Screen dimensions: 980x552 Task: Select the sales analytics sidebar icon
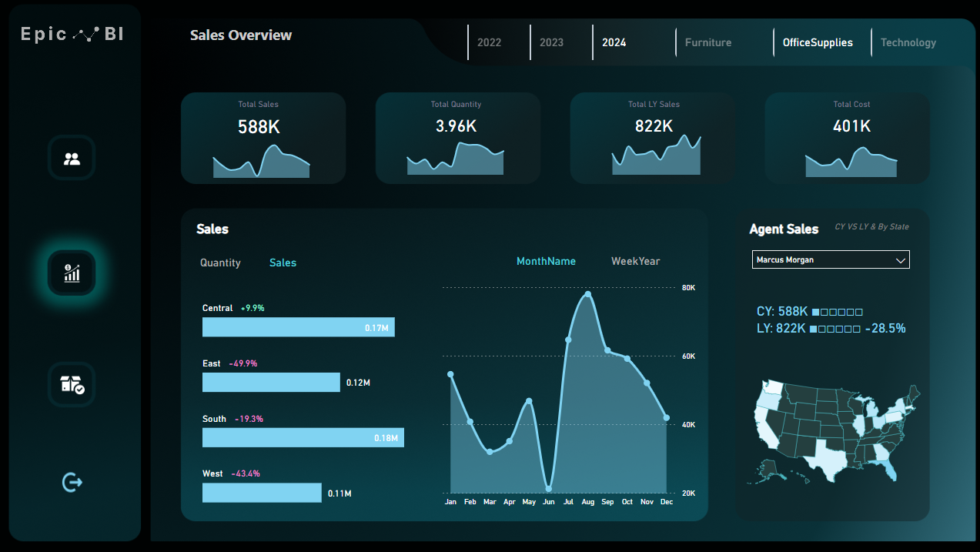click(x=72, y=273)
